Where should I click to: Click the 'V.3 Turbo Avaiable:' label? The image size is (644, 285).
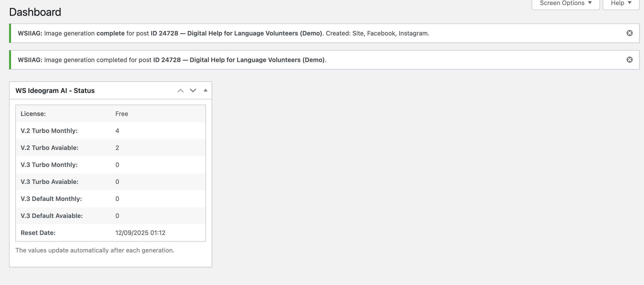coord(50,182)
